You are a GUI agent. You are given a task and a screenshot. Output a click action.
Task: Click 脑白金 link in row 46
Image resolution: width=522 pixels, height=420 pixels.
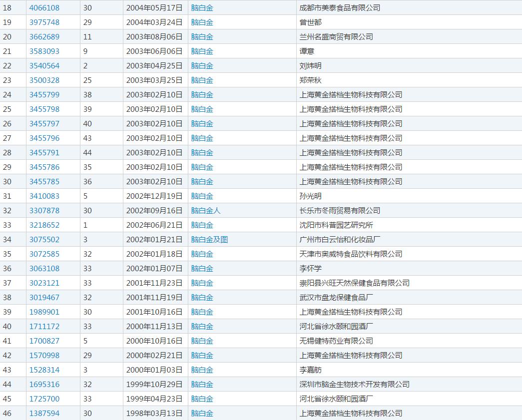point(202,413)
